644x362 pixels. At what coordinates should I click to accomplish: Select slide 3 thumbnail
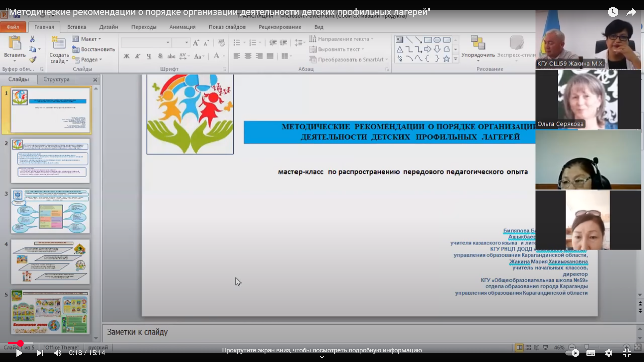pos(50,211)
